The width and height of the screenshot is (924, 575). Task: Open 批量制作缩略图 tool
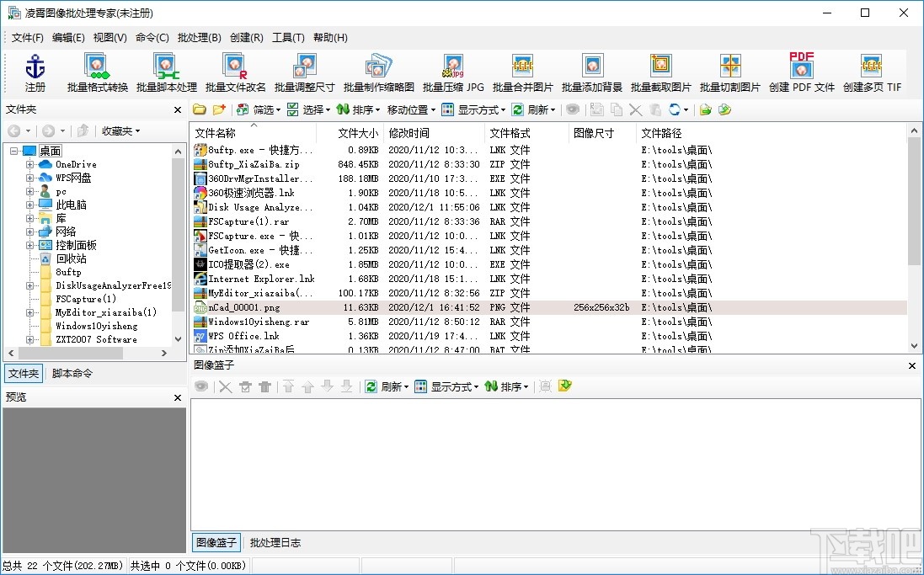coord(379,73)
